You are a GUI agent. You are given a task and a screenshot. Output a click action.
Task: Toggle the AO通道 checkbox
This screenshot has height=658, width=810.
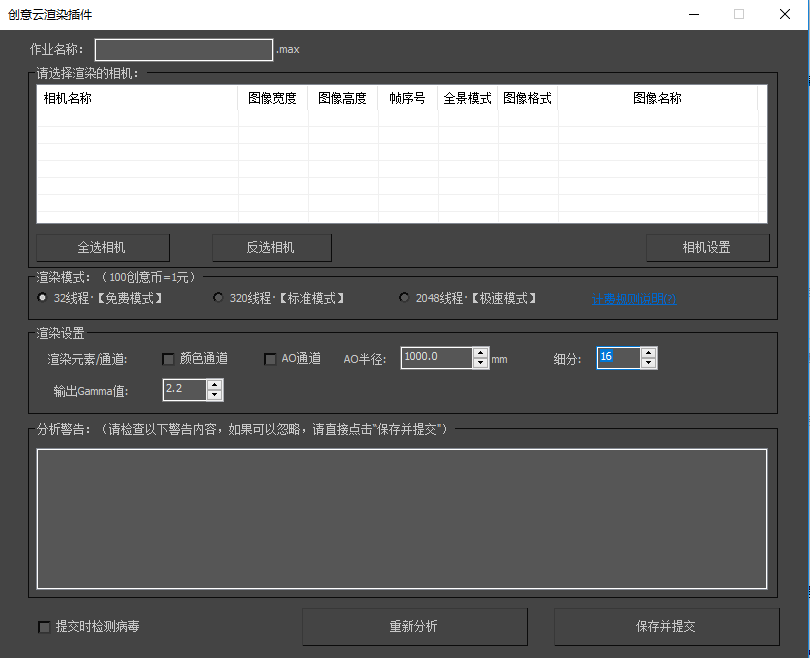pos(270,359)
